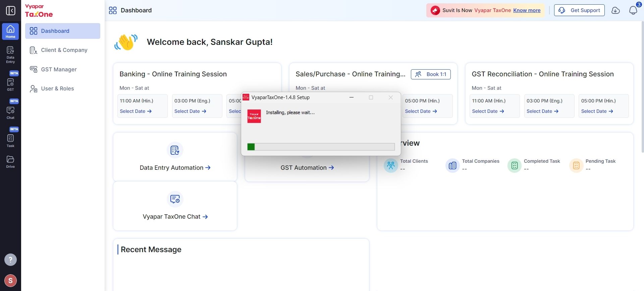Click the Completed Task icon
Viewport: 644px width, 291px height.
pyautogui.click(x=515, y=165)
